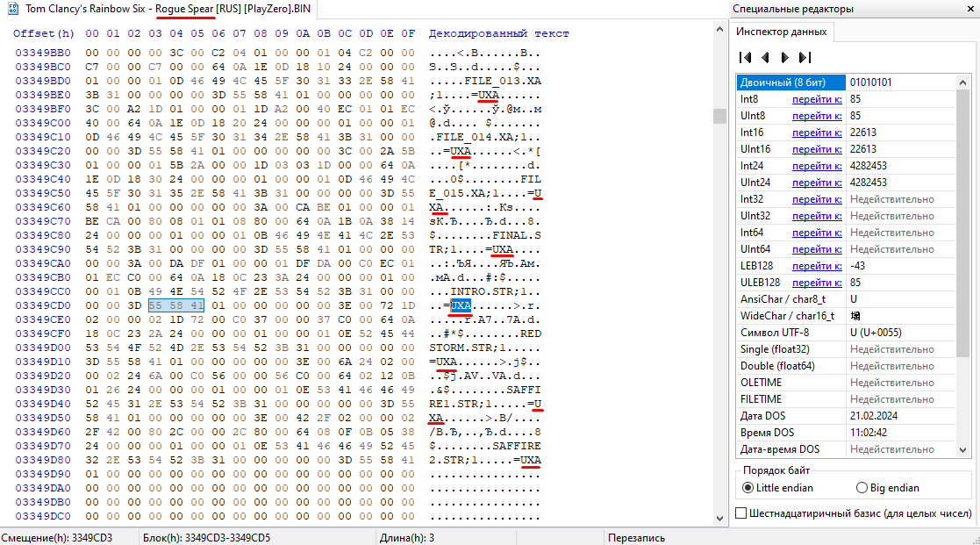Switch to the Rogue Spear .BIN file tab
This screenshot has height=545, width=980.
(x=168, y=9)
